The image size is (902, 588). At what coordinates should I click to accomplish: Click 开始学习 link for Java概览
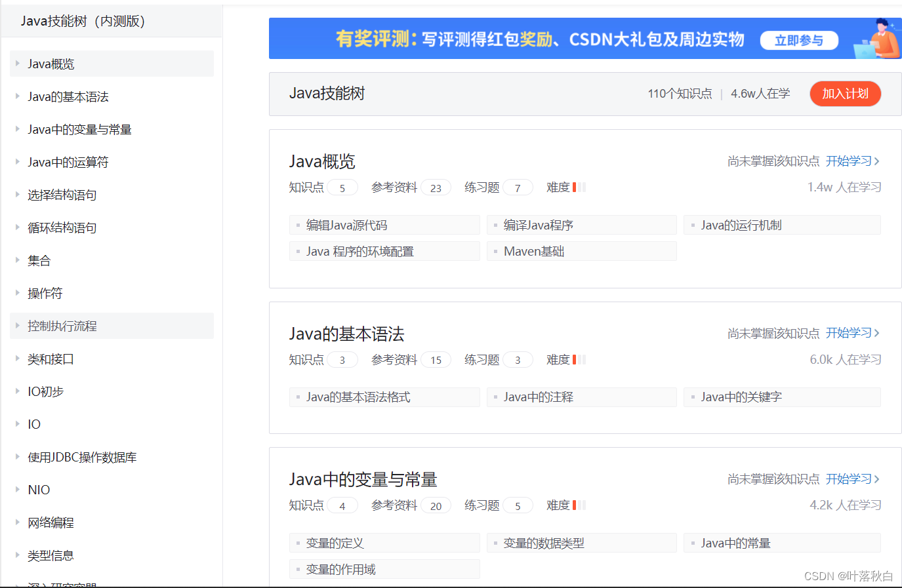(x=852, y=161)
